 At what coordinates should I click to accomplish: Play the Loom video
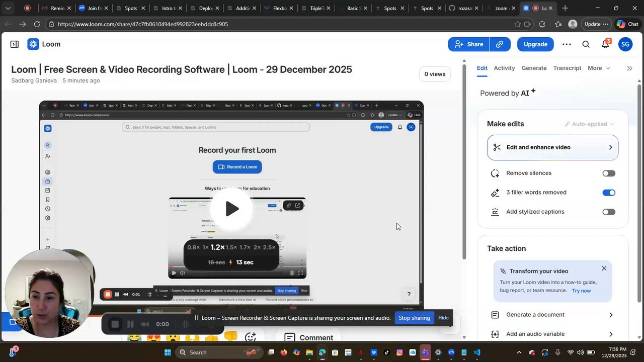[x=231, y=209]
